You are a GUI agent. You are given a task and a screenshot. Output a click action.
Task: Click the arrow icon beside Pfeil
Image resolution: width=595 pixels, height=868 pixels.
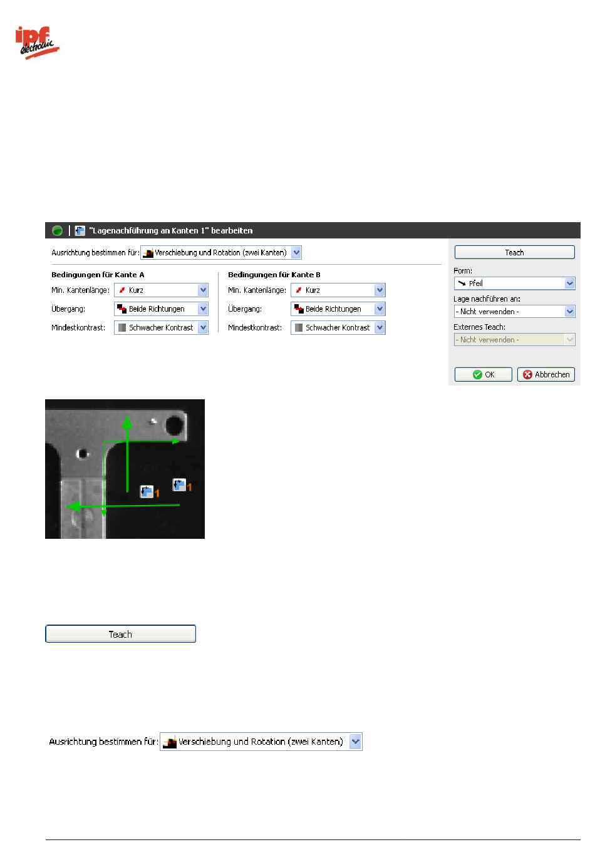pos(462,283)
